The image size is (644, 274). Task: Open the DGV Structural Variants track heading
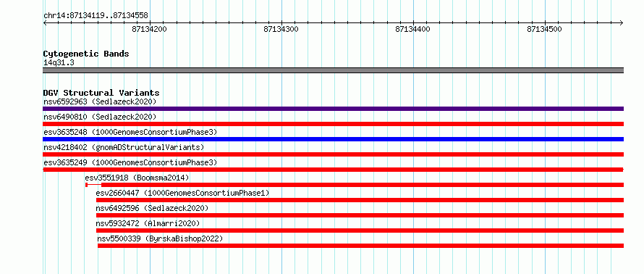click(x=101, y=93)
